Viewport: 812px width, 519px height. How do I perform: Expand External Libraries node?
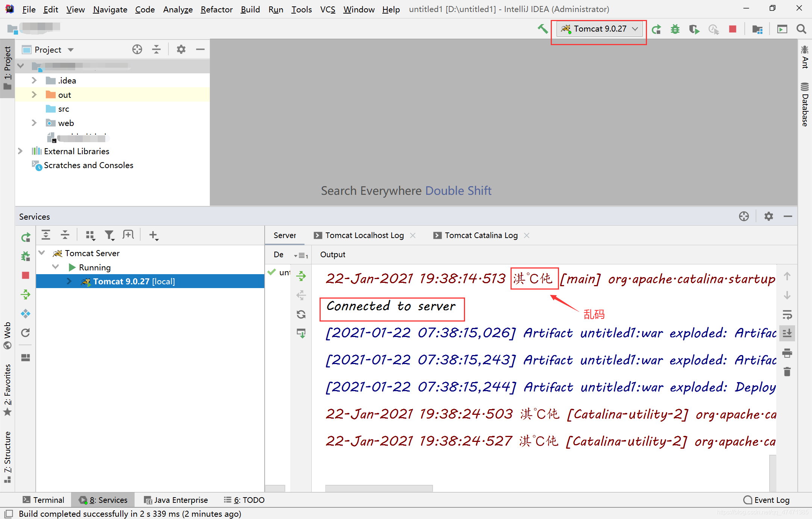pos(20,151)
